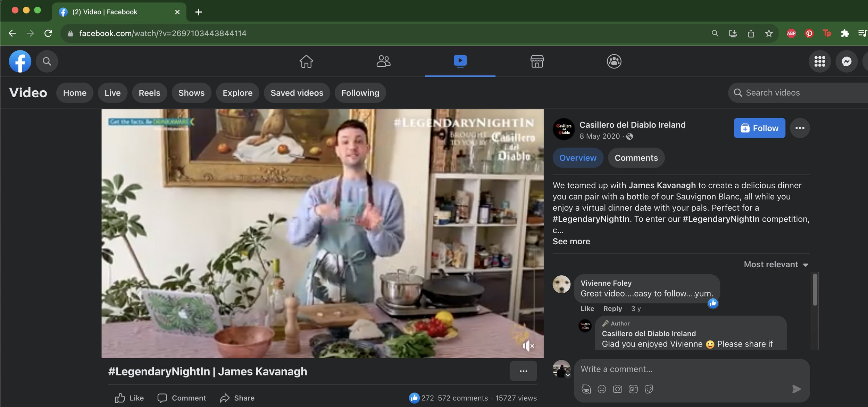Open Vivienne Foley's profile picture

pyautogui.click(x=561, y=284)
